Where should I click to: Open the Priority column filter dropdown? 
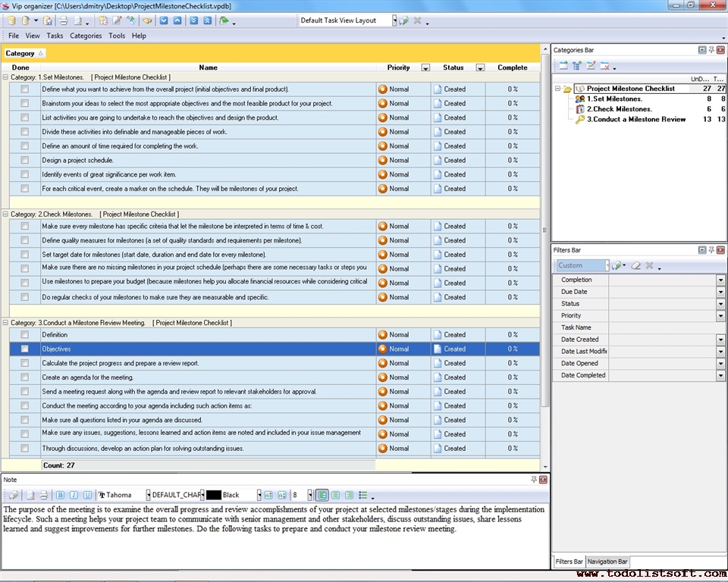click(x=425, y=67)
